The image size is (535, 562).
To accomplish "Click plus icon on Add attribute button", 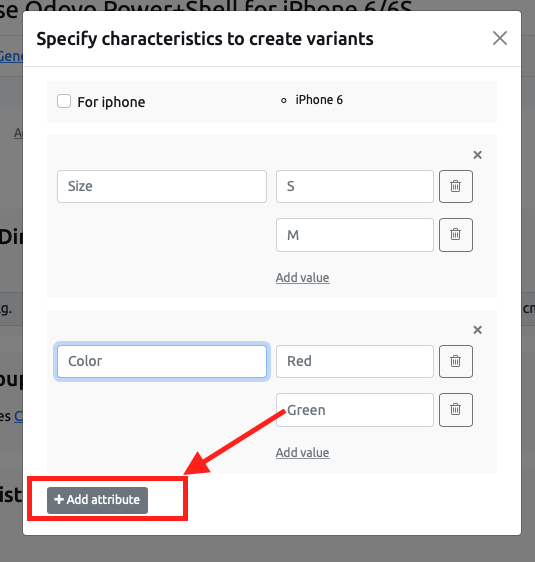I will pos(59,499).
